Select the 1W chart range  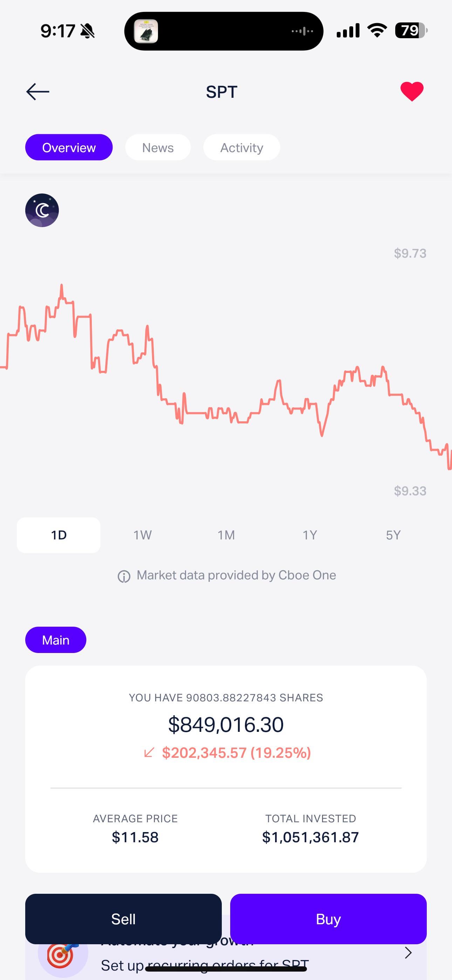pos(142,535)
